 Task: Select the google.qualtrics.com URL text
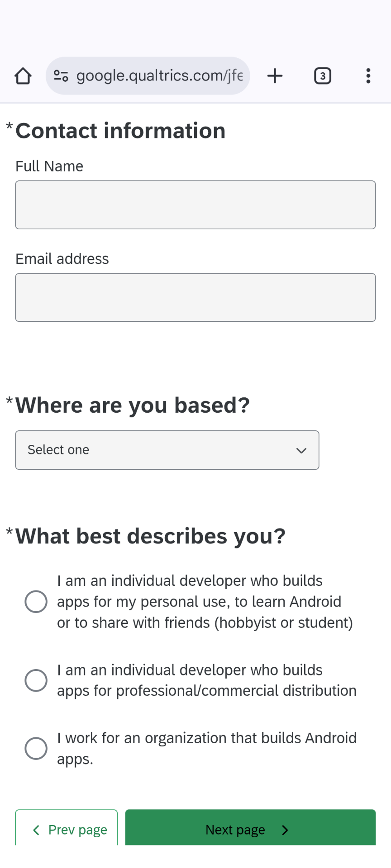[x=160, y=75]
